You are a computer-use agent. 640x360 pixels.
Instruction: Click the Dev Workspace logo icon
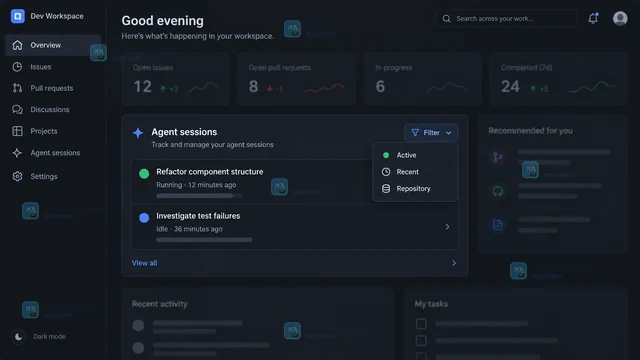click(18, 16)
